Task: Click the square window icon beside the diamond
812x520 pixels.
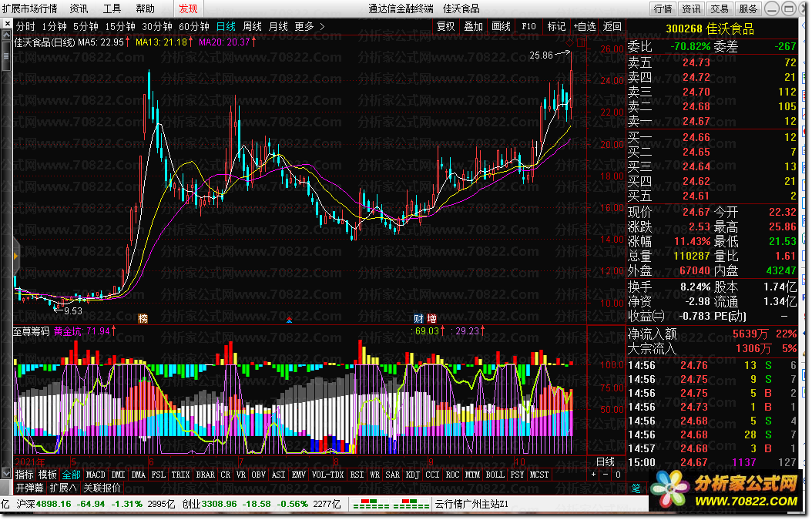Action: (581, 42)
